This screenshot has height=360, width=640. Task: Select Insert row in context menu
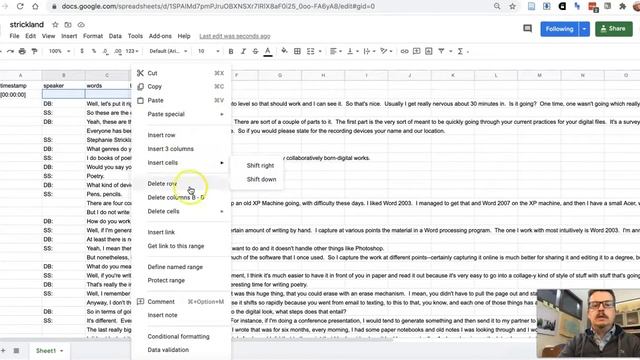[x=180, y=135]
